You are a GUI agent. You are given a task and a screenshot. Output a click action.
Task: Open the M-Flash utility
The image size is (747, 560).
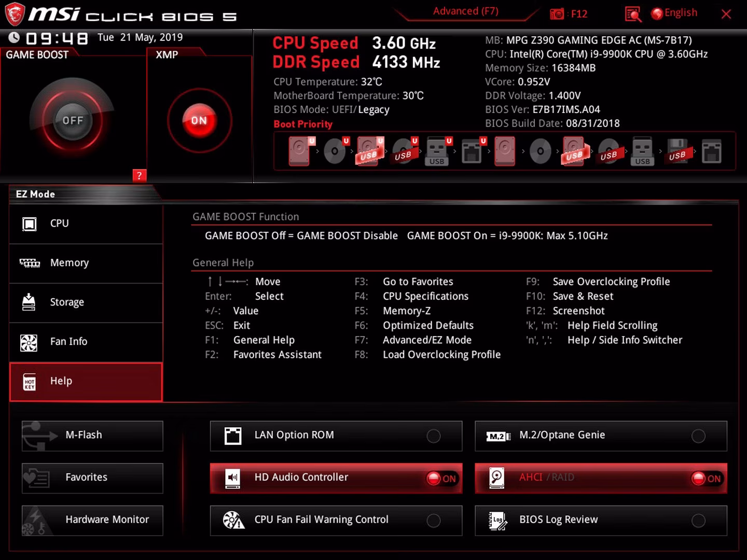pyautogui.click(x=92, y=436)
